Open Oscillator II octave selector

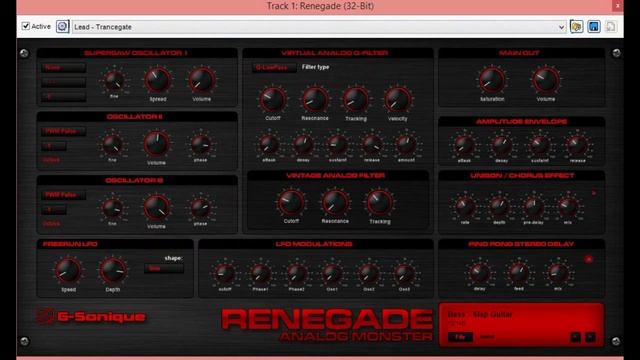(x=53, y=146)
